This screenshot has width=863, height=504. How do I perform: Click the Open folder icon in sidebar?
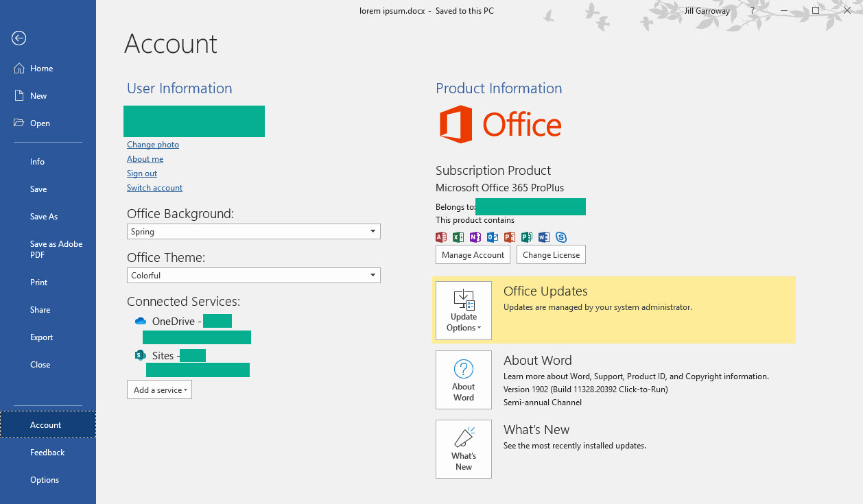19,123
